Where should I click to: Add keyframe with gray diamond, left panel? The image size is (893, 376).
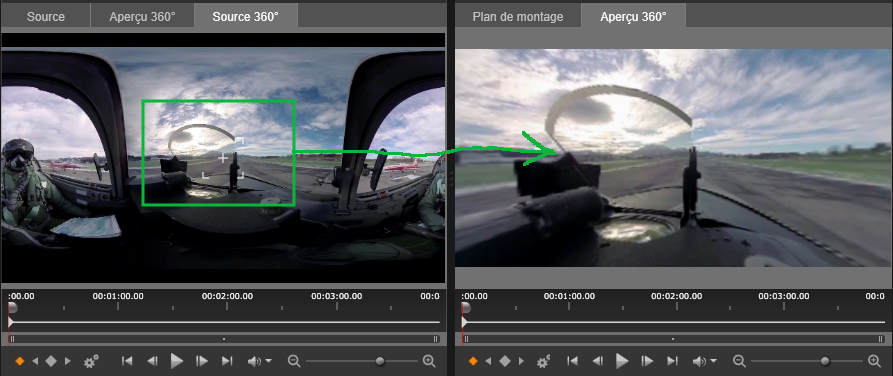51,361
